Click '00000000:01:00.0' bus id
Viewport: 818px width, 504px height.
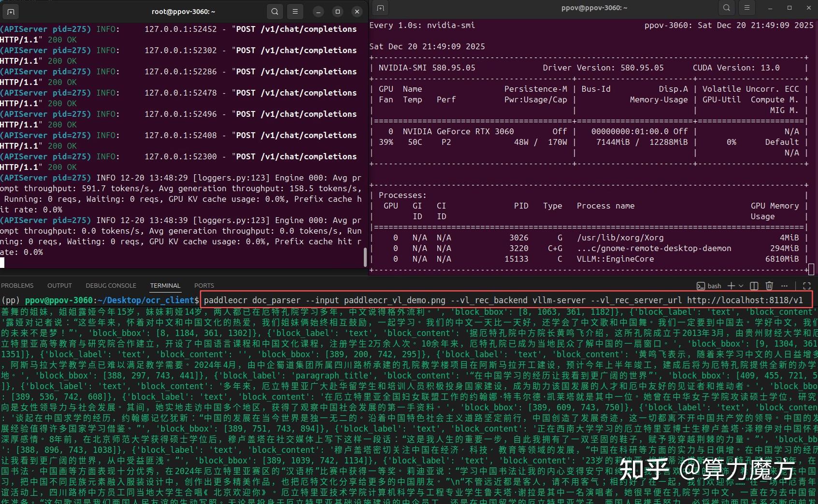pos(630,131)
